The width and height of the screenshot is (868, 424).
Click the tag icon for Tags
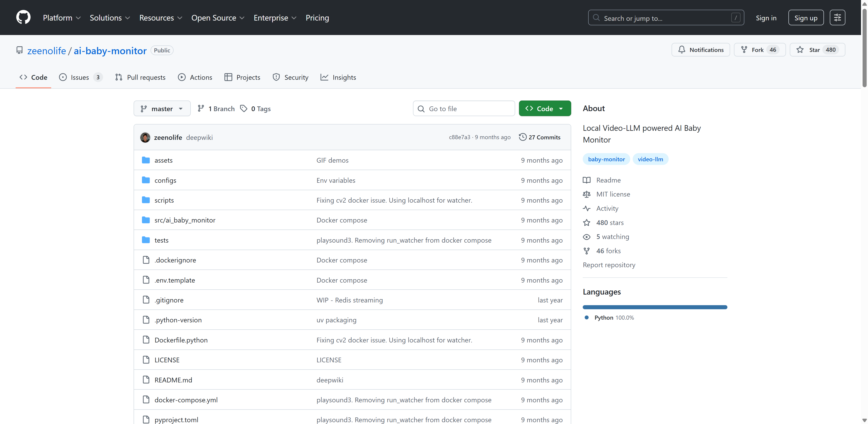(x=244, y=108)
